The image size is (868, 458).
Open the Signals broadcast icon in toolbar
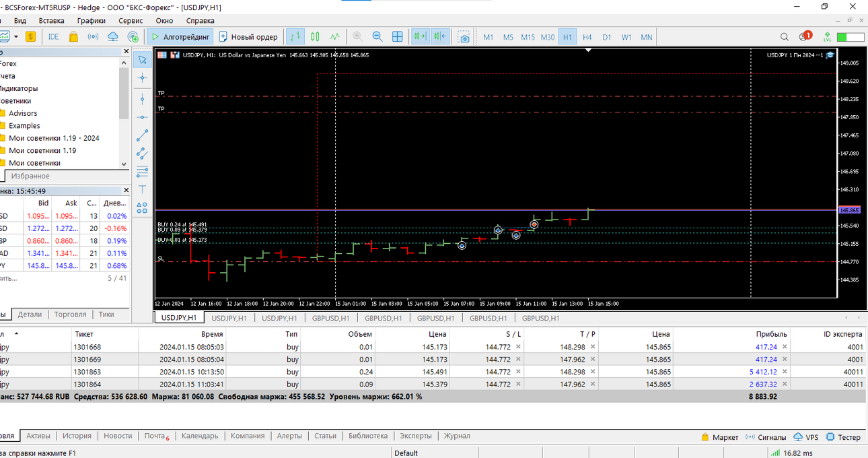click(x=94, y=36)
